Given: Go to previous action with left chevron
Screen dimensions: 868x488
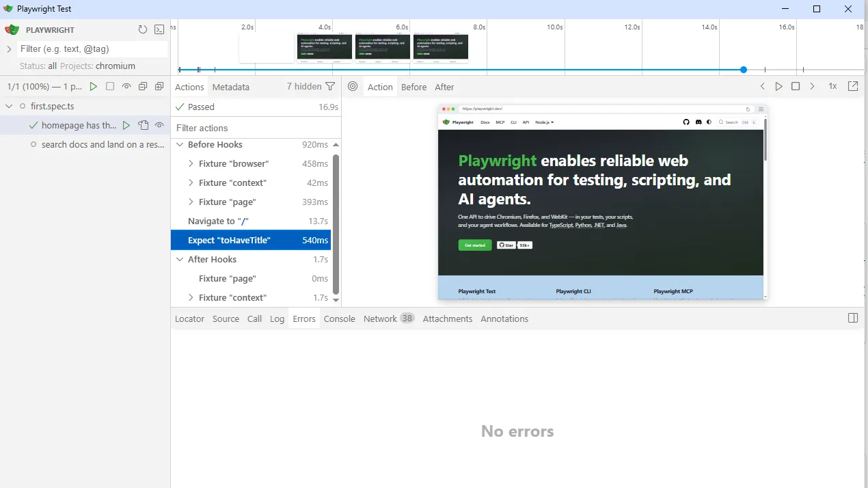Looking at the screenshot, I should tap(763, 87).
